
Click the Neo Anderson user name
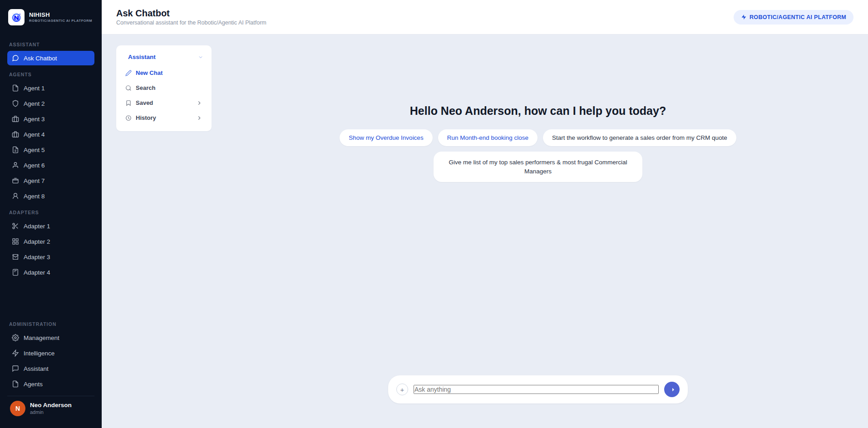click(x=51, y=405)
